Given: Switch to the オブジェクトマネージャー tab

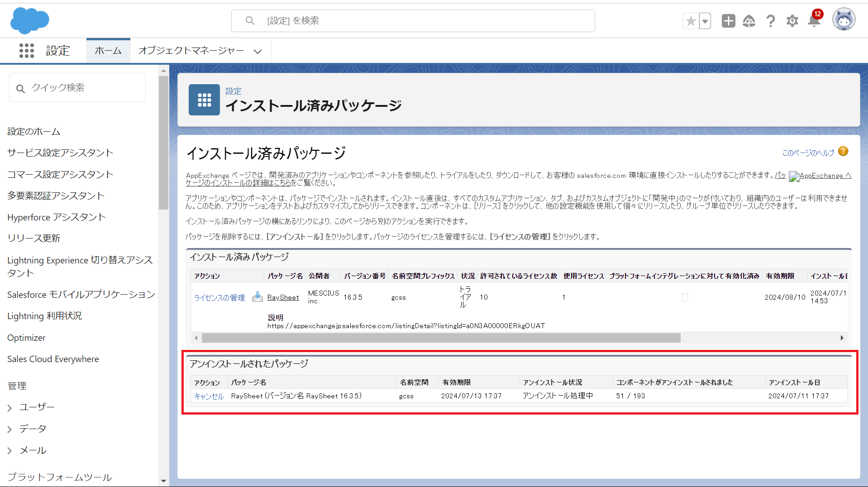Looking at the screenshot, I should [191, 50].
